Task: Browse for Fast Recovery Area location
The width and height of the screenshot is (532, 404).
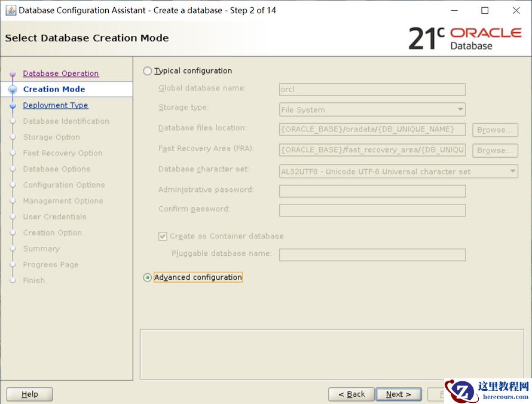Action: coord(495,150)
